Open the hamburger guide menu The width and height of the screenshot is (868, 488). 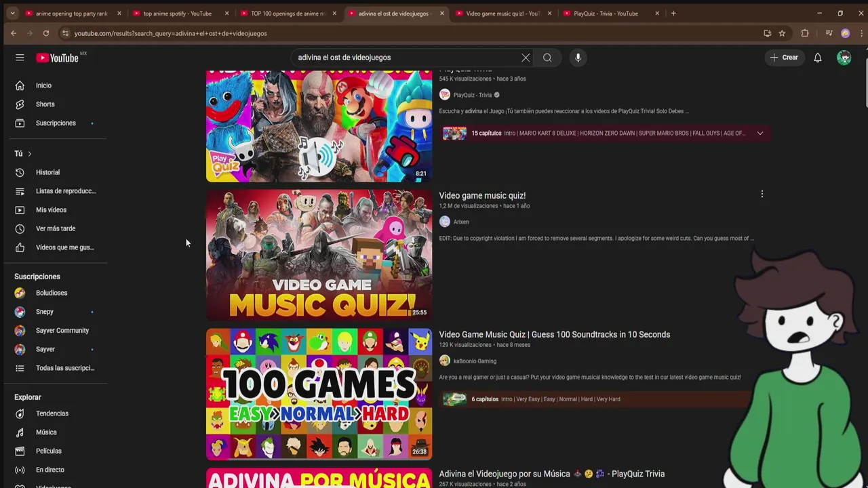20,58
